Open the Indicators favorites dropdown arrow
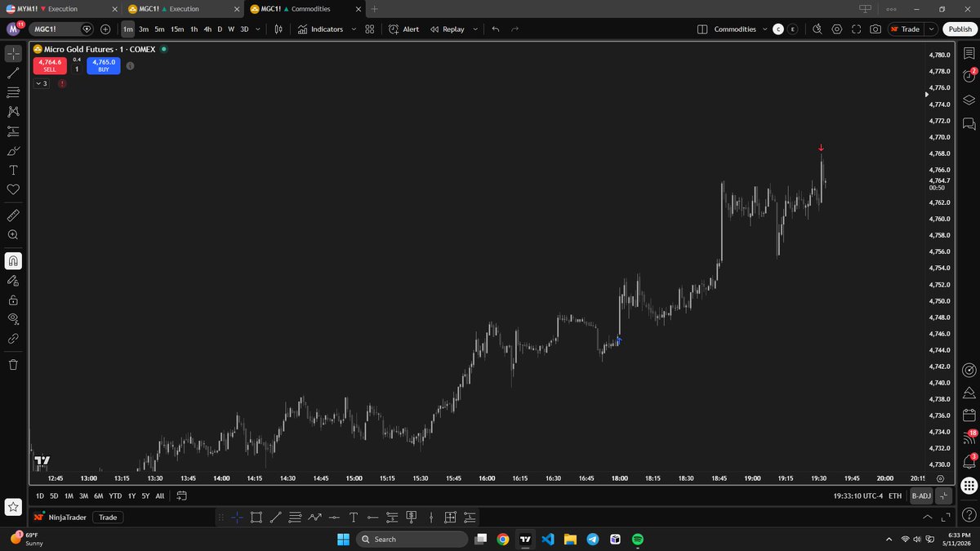This screenshot has height=551, width=980. coord(354,29)
